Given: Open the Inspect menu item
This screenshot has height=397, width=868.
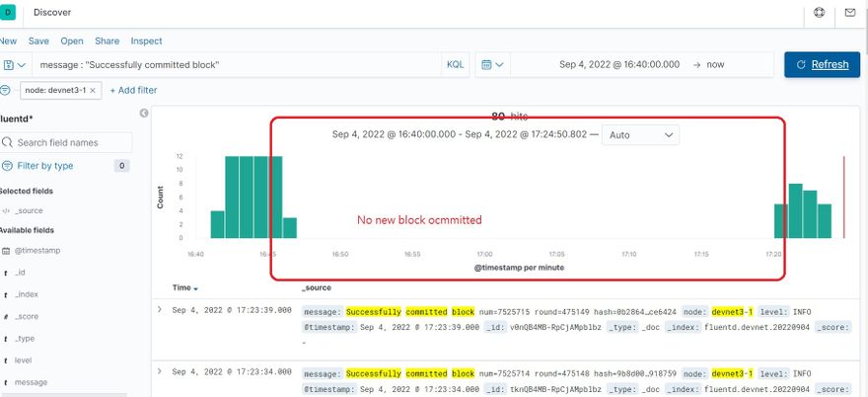Looking at the screenshot, I should (x=146, y=41).
